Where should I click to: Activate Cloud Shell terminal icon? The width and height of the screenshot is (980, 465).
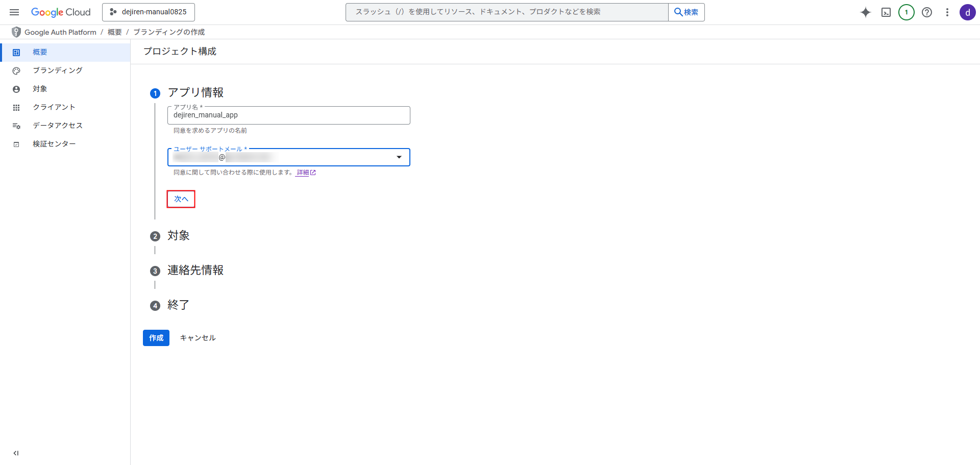click(886, 12)
